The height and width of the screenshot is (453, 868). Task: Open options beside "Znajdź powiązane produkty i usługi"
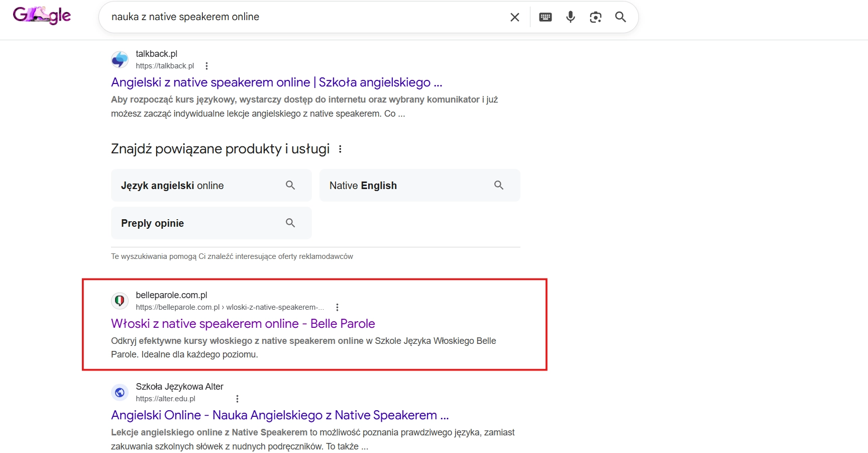pos(340,149)
